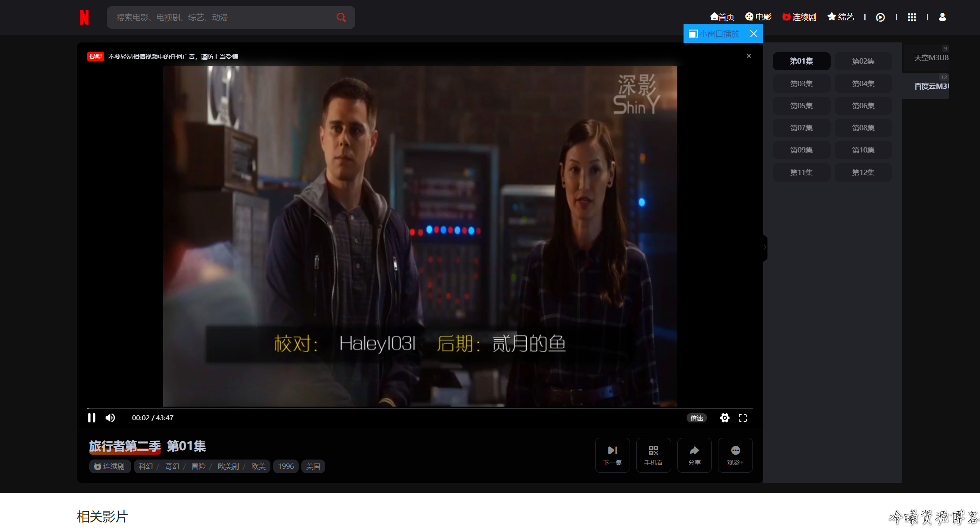Open the grid apps menu icon
980x532 pixels.
tap(912, 17)
